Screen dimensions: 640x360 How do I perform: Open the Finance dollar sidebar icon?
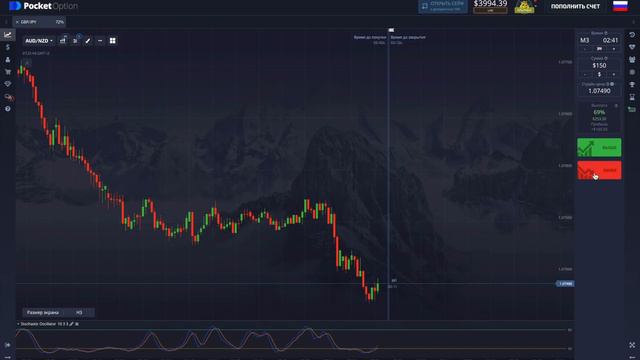(x=8, y=47)
